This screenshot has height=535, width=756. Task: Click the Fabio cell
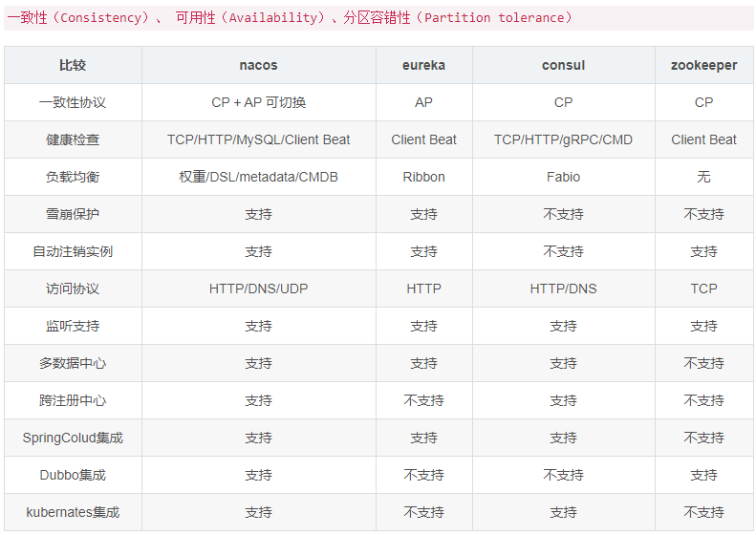[x=563, y=177]
